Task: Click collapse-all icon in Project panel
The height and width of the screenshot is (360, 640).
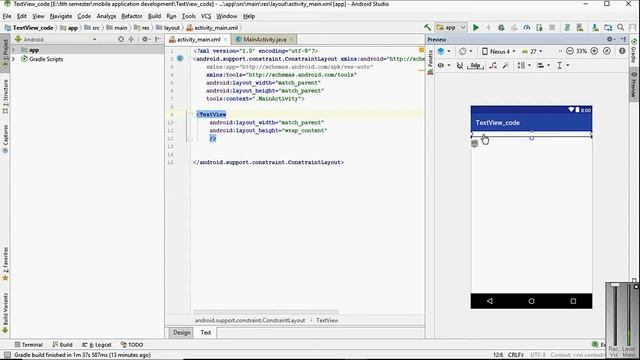Action: tap(131, 40)
